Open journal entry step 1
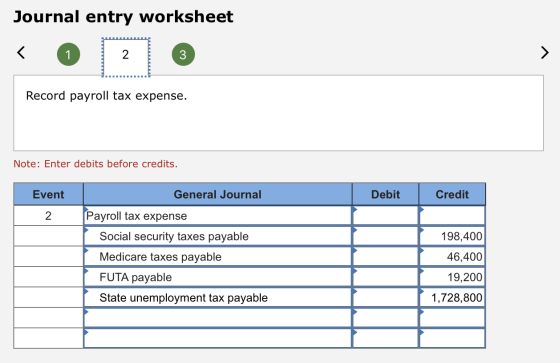 [69, 54]
